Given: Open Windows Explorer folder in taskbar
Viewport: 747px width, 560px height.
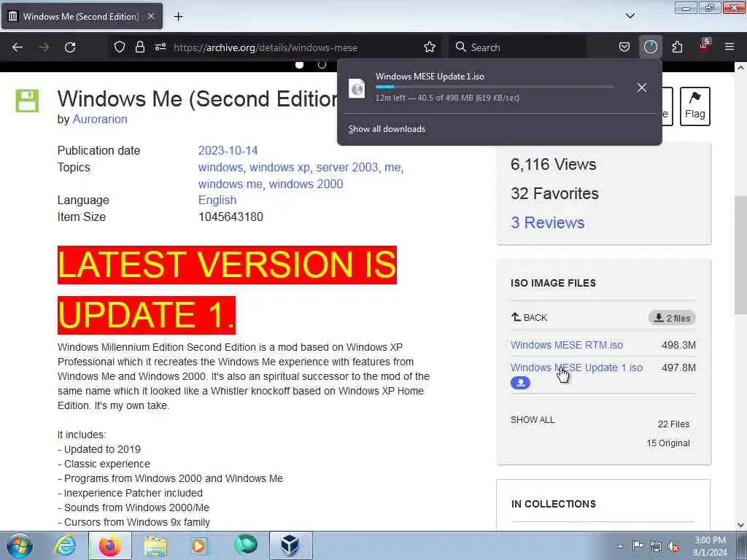Looking at the screenshot, I should pos(155,545).
